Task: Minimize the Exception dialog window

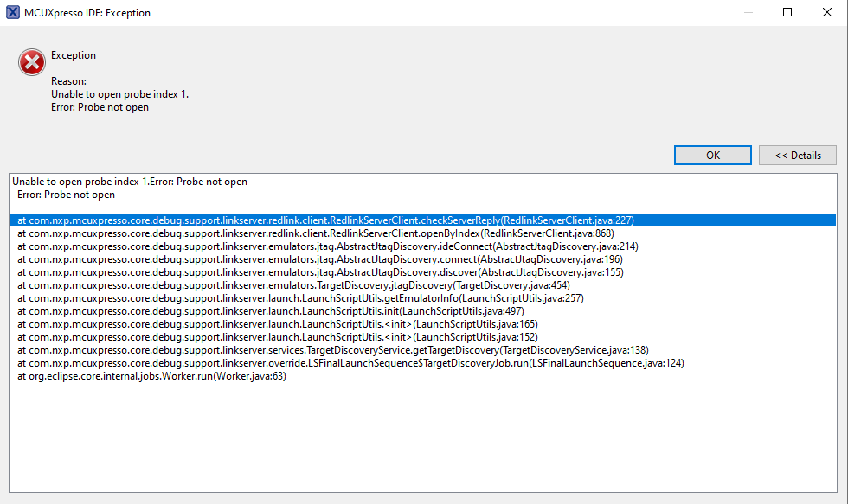Action: pyautogui.click(x=748, y=13)
